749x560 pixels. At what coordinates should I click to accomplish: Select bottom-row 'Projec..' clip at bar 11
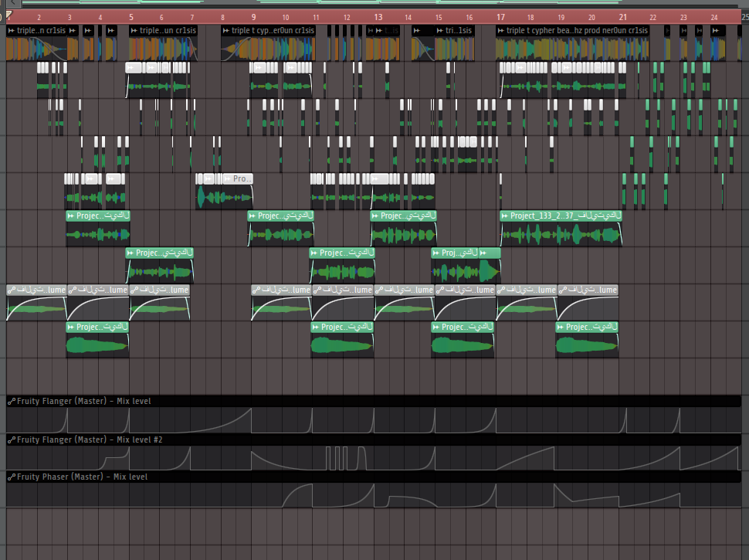tap(342, 340)
